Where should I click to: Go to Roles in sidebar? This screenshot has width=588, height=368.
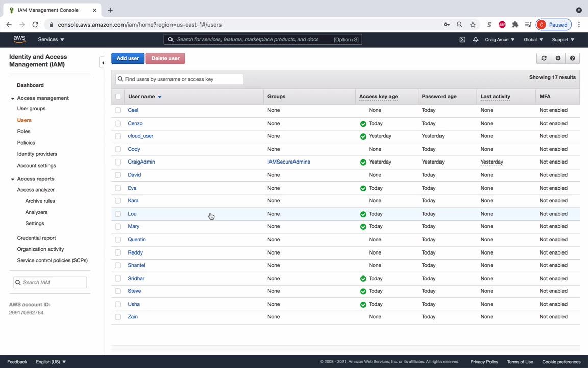pyautogui.click(x=23, y=131)
